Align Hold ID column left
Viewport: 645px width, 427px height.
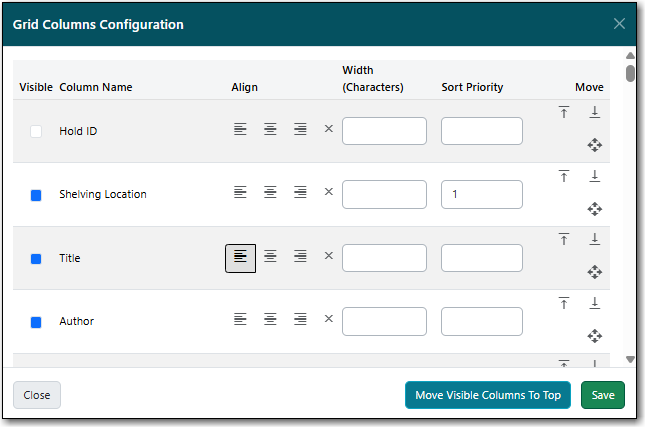click(240, 129)
